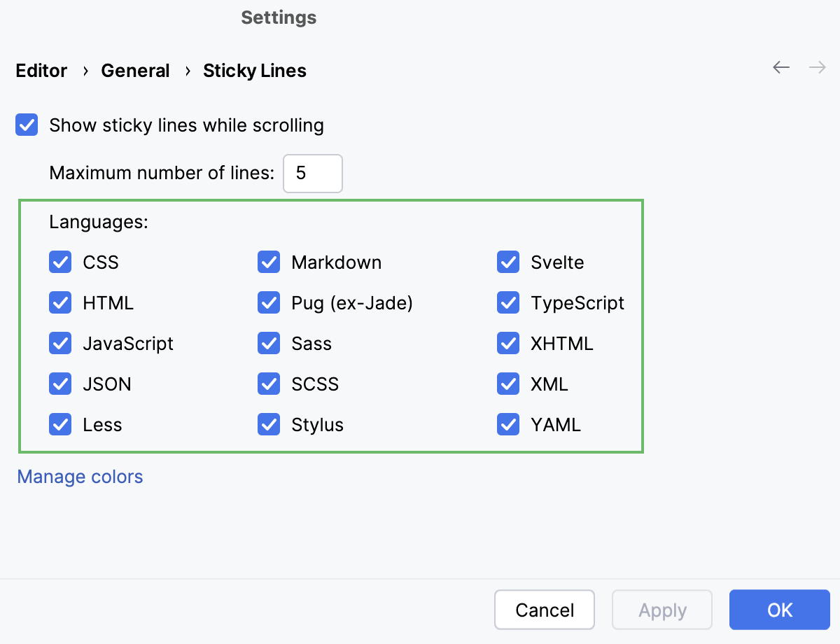Disable Show sticky lines while scrolling

pos(26,125)
